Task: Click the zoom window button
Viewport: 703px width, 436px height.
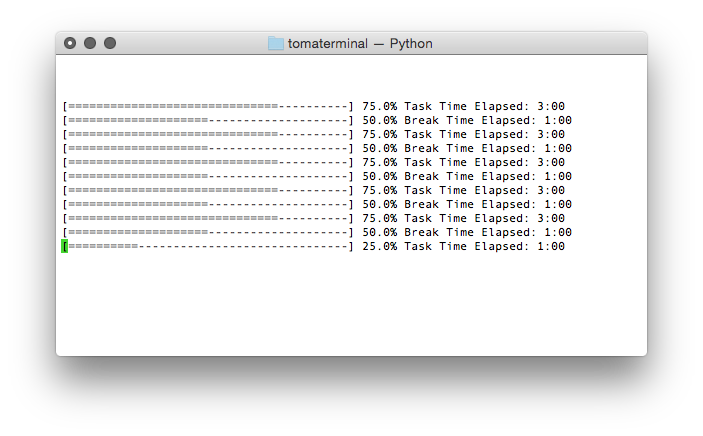Action: point(110,43)
